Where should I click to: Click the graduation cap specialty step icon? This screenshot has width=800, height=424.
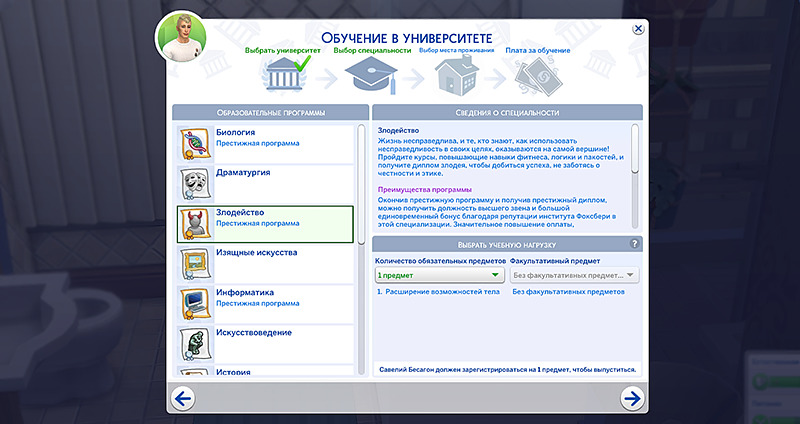tap(371, 74)
